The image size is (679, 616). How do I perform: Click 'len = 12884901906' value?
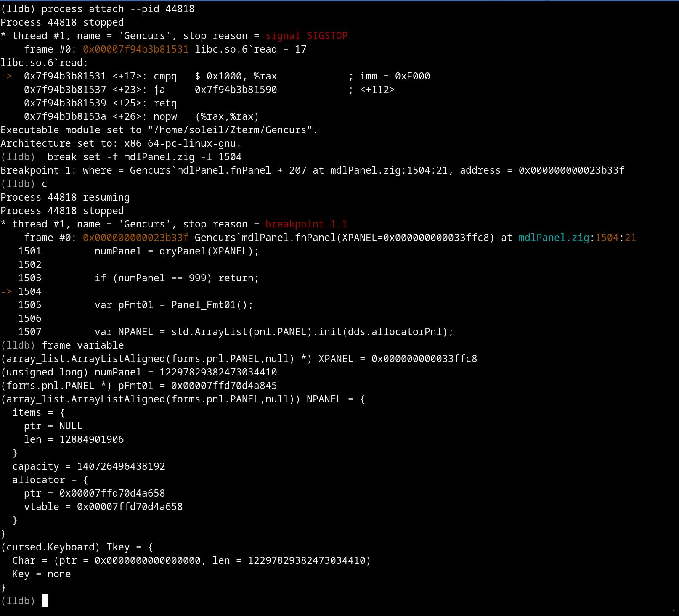click(x=74, y=439)
